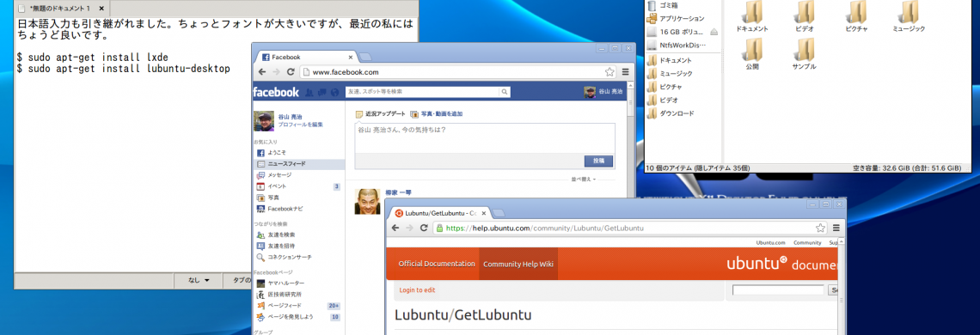Image resolution: width=980 pixels, height=335 pixels.
Task: Focus the Facebook status text box
Action: (x=484, y=138)
